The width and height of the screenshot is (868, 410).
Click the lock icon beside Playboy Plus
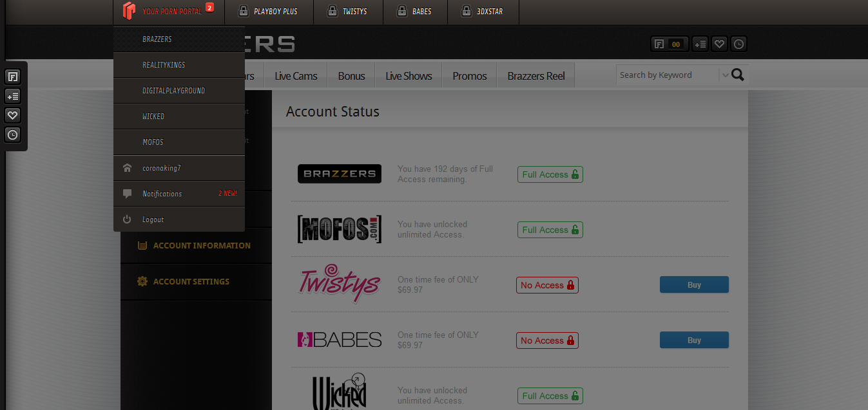pyautogui.click(x=244, y=11)
